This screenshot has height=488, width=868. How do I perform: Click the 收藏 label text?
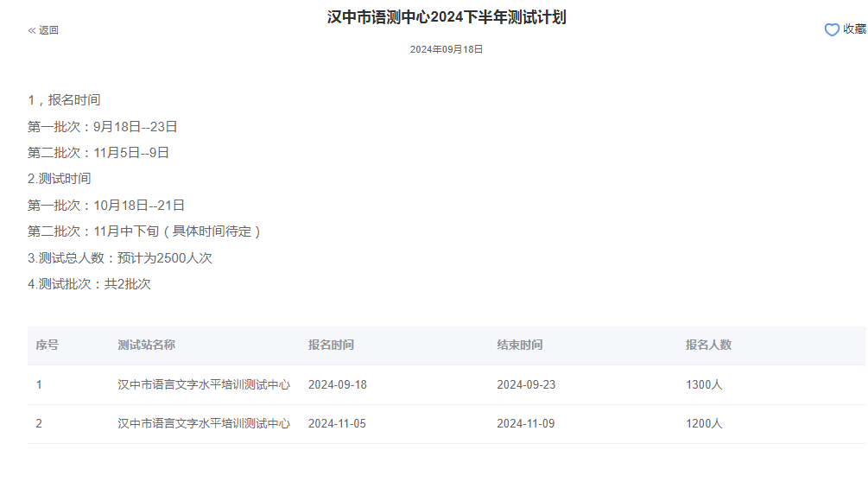853,29
